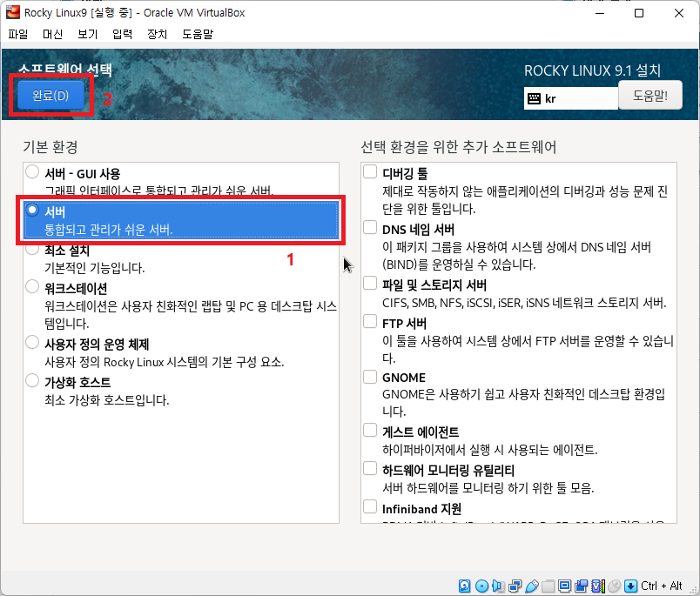Click the display status icon
This screenshot has height=596, width=700.
pos(565,586)
